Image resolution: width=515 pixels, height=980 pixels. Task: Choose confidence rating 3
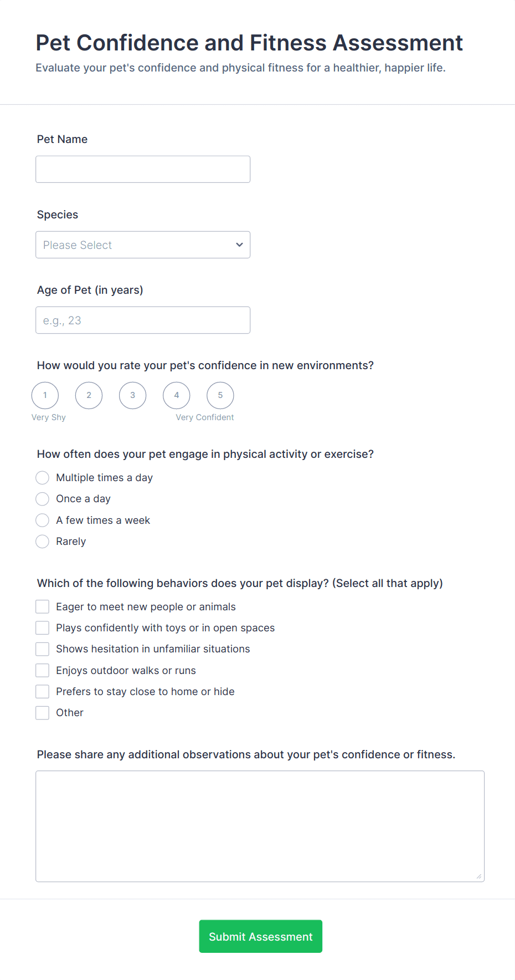pos(132,395)
